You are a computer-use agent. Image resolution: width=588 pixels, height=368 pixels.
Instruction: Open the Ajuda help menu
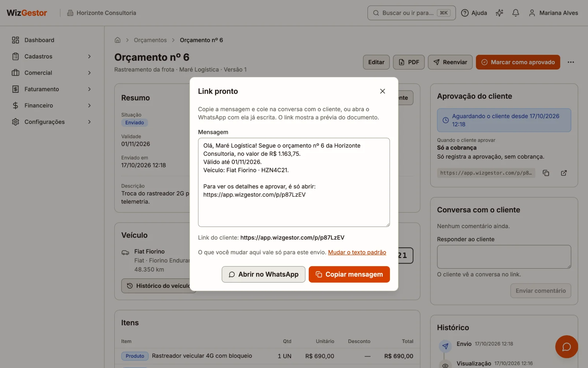(474, 13)
